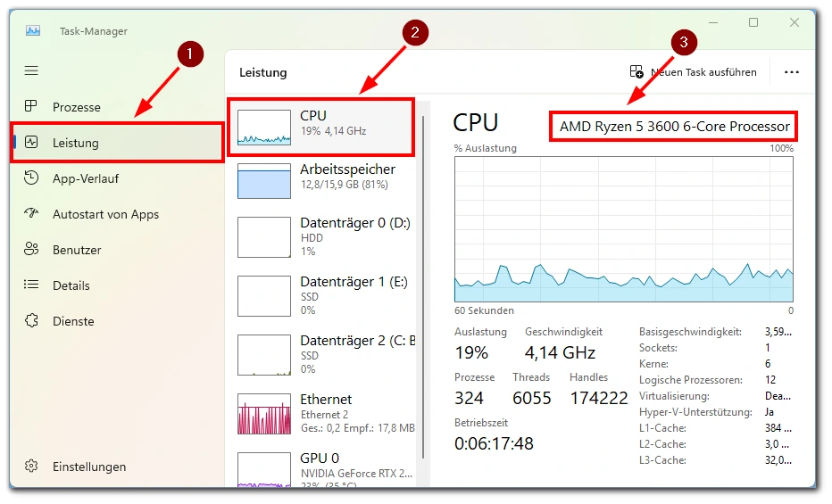Open the Prozesse page

pos(118,106)
